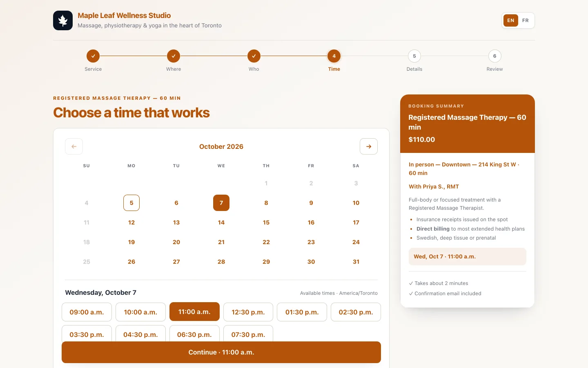The image size is (588, 368).
Task: Choose October 8 on the calendar
Action: [266, 203]
